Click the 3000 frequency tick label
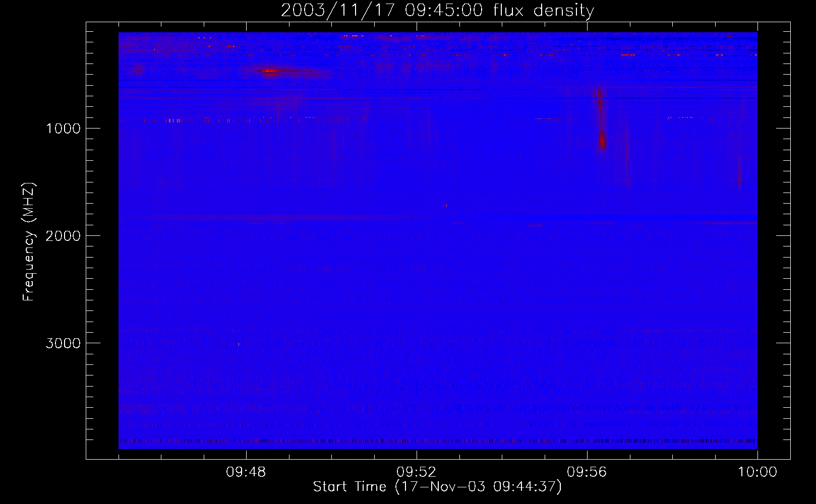The height and width of the screenshot is (504, 816). [63, 343]
